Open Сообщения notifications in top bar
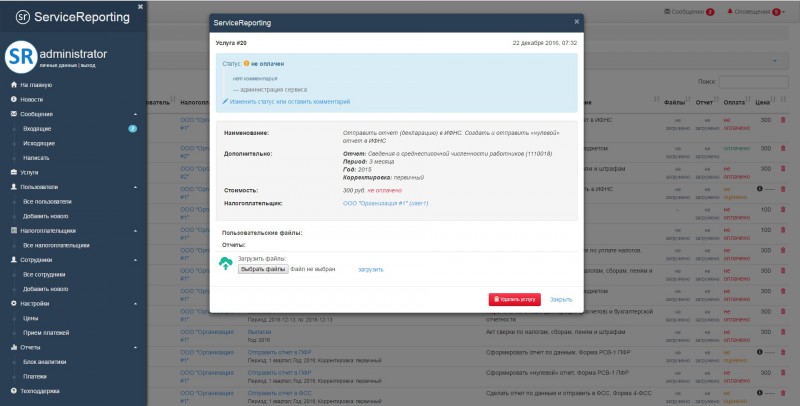This screenshot has width=800, height=406. coord(689,12)
